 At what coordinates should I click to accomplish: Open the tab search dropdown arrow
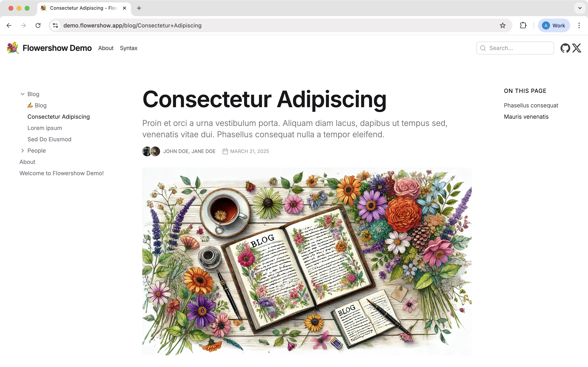tap(580, 8)
